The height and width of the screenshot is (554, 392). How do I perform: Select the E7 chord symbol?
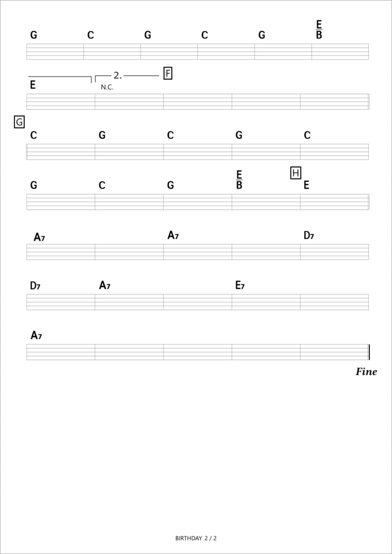240,286
